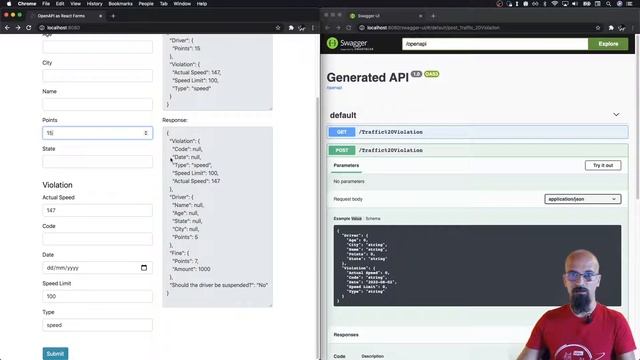Open the Apple menu
This screenshot has width=640, height=360.
[x=9, y=4]
